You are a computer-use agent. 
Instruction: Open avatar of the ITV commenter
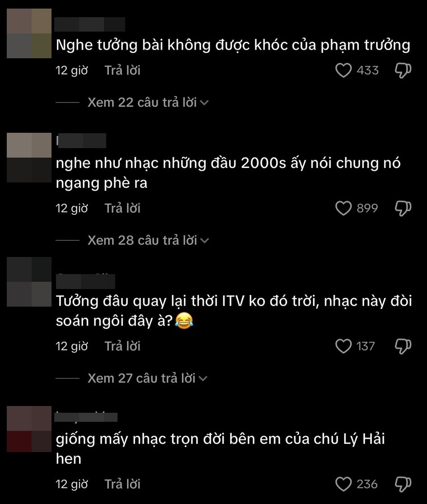[29, 281]
